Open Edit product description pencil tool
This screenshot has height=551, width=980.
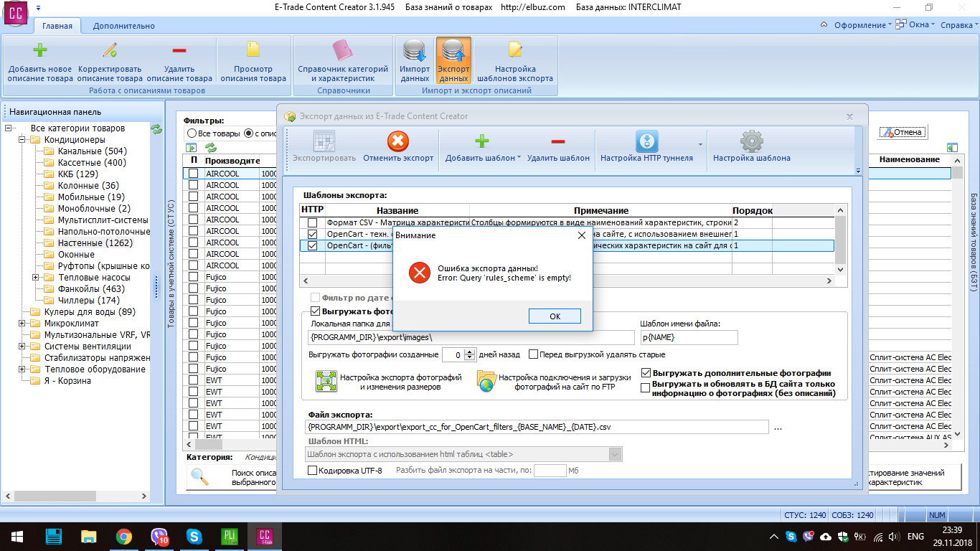coord(110,51)
